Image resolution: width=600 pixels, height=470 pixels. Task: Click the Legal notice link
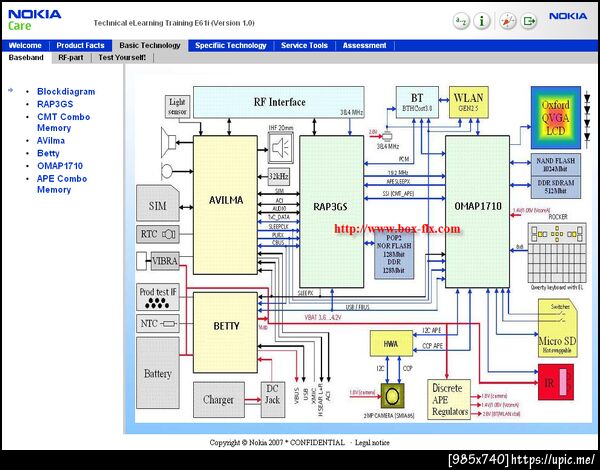click(x=372, y=443)
